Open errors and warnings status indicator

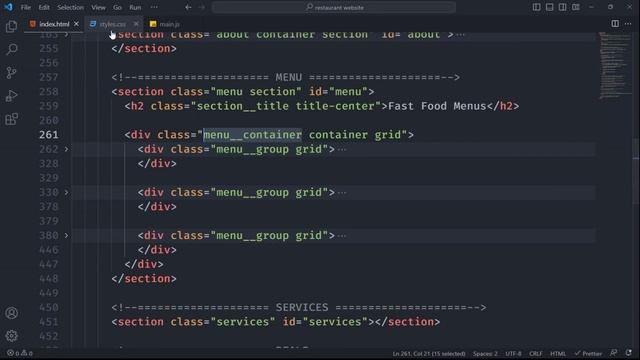tap(20, 353)
